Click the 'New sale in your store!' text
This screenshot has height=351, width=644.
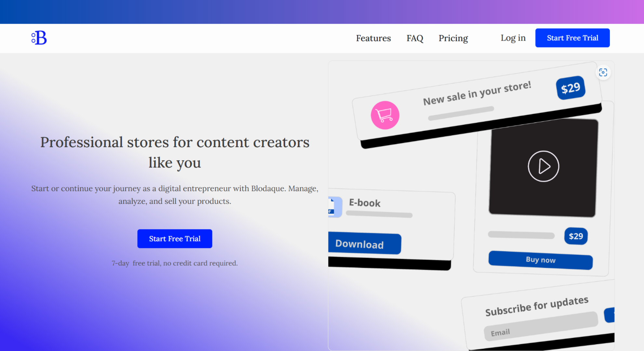pyautogui.click(x=477, y=93)
